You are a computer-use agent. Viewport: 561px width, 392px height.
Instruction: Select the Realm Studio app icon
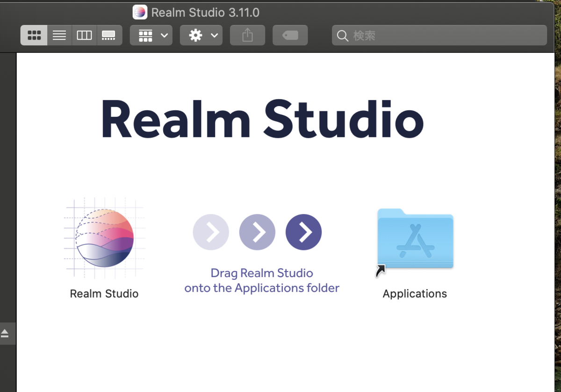point(104,238)
